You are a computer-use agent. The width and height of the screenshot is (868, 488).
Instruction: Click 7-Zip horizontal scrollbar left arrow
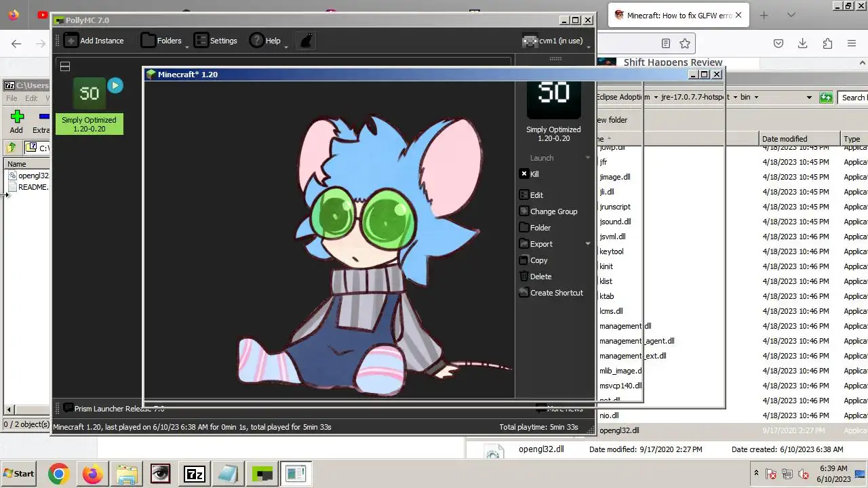point(9,409)
